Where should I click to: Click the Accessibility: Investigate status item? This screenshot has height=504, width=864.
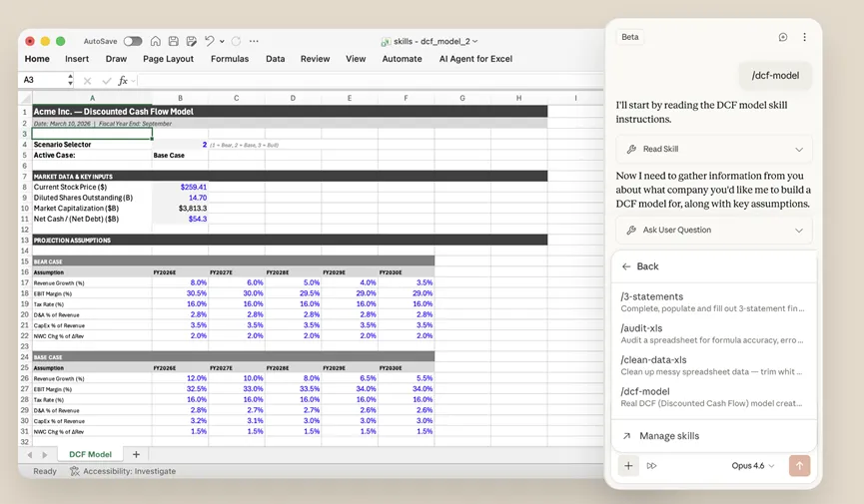(123, 471)
